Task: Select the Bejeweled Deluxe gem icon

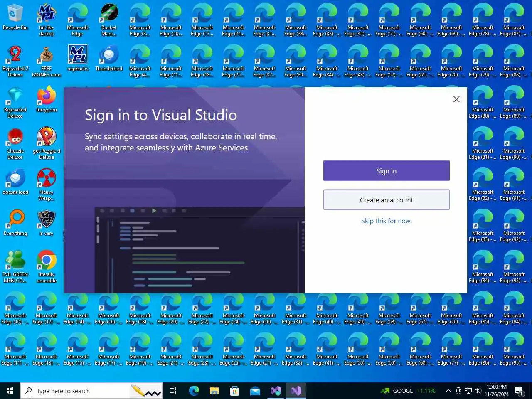Action: coord(15,102)
